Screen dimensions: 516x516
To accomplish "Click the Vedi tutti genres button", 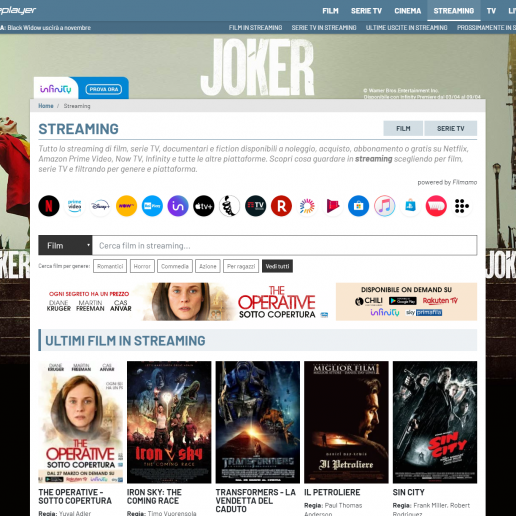I will tap(277, 266).
